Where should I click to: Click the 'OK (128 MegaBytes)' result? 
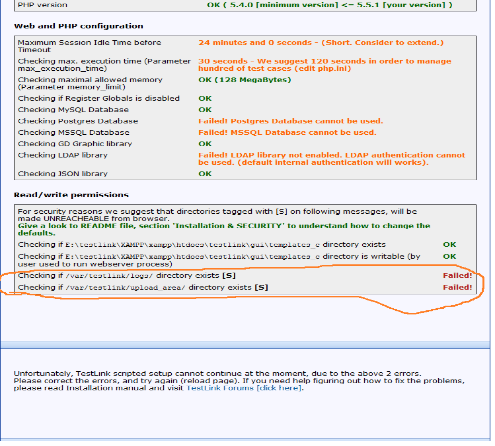point(245,80)
